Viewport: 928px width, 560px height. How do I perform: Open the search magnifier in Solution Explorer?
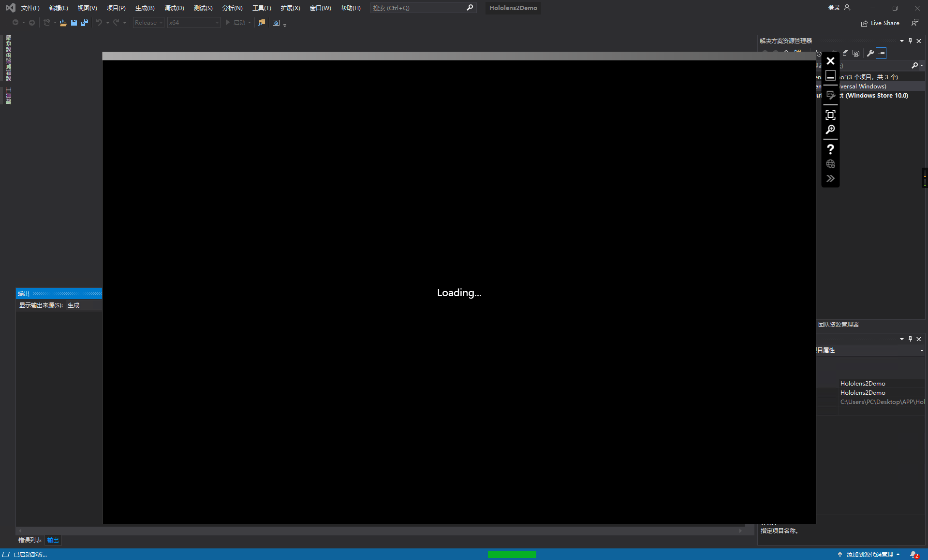coord(915,65)
